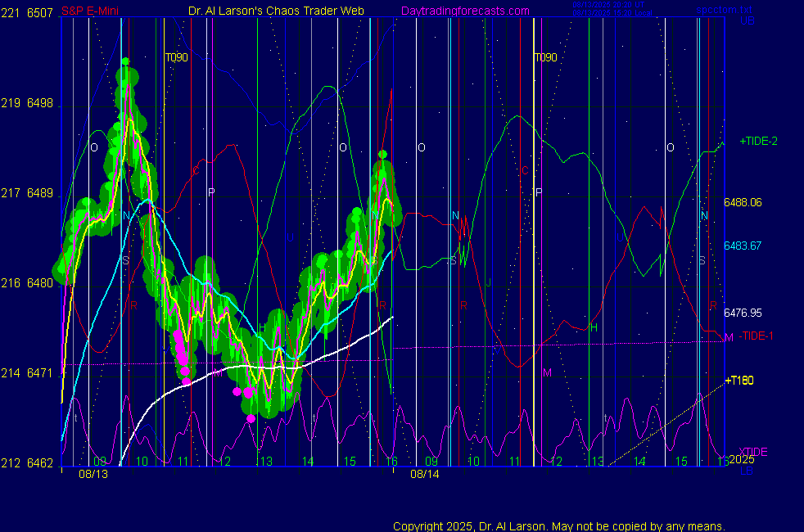Viewport: 804px width, 532px height.
Task: Select the 6488.06 price value
Action: [743, 202]
